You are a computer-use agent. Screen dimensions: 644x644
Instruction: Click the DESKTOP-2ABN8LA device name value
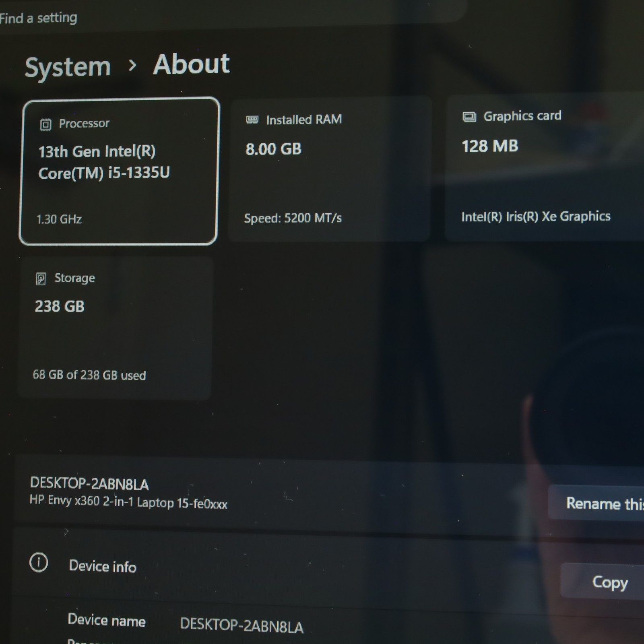pos(242,625)
